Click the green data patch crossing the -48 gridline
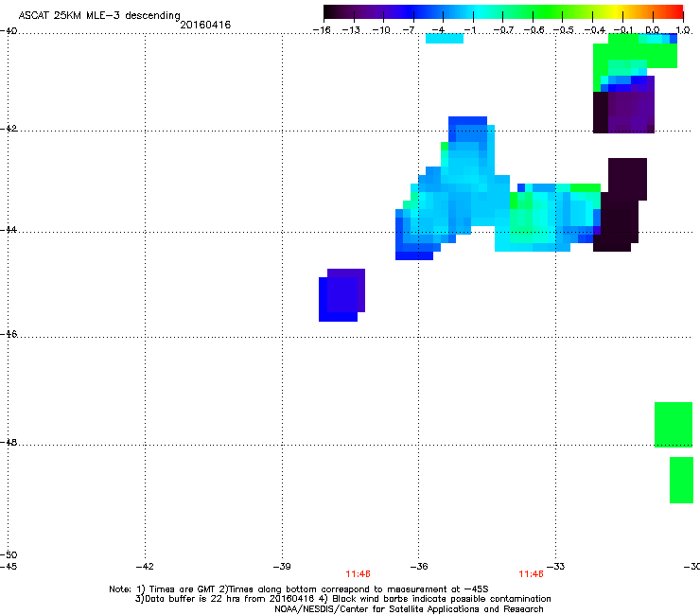This screenshot has width=700, height=615. [674, 424]
